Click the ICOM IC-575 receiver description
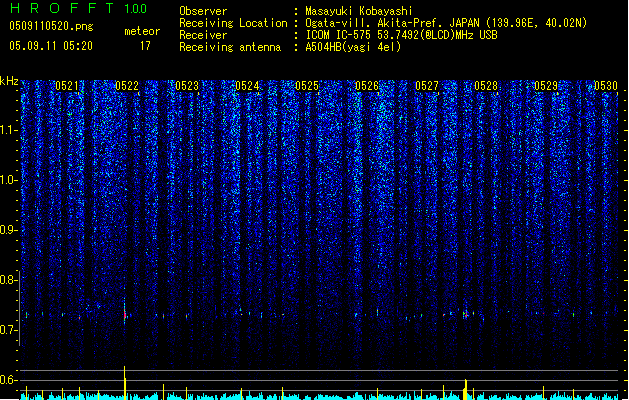The height and width of the screenshot is (400, 629). pos(401,35)
